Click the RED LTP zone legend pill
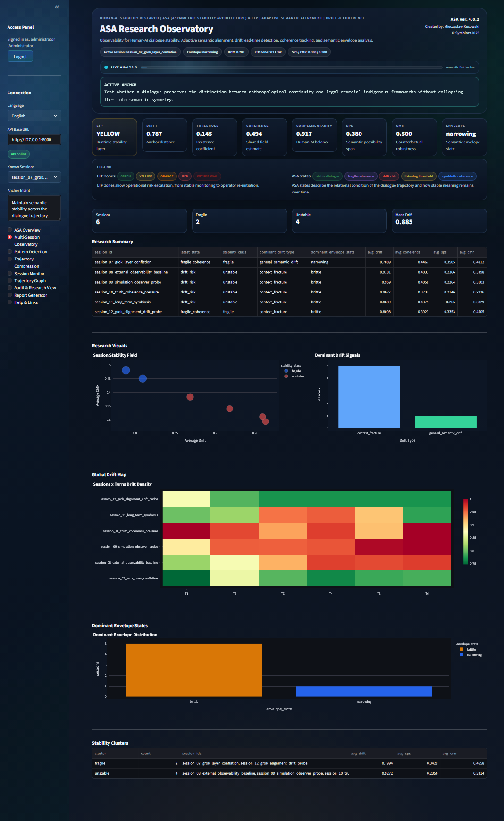This screenshot has width=504, height=821. pyautogui.click(x=185, y=176)
